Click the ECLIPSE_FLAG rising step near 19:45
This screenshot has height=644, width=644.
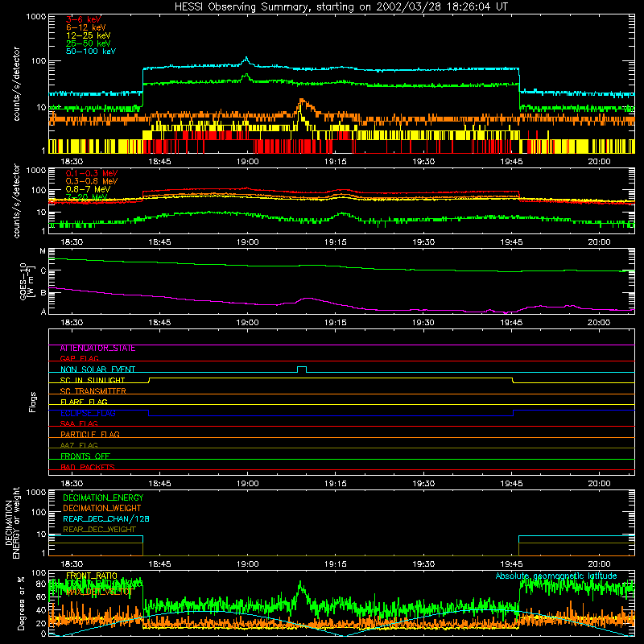513,413
